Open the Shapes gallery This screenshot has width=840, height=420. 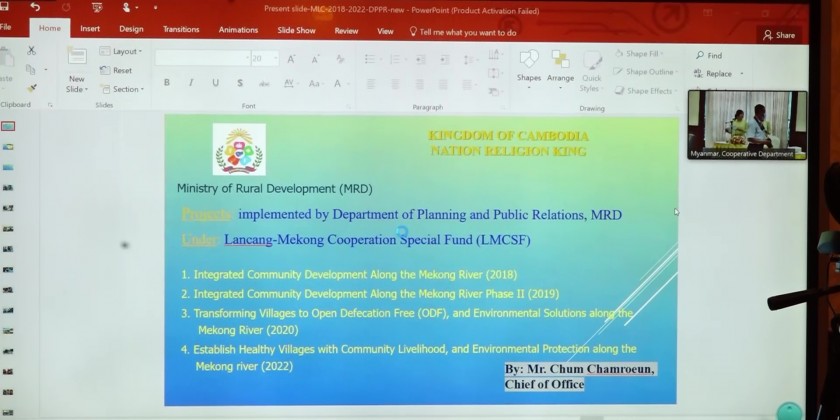[x=529, y=66]
